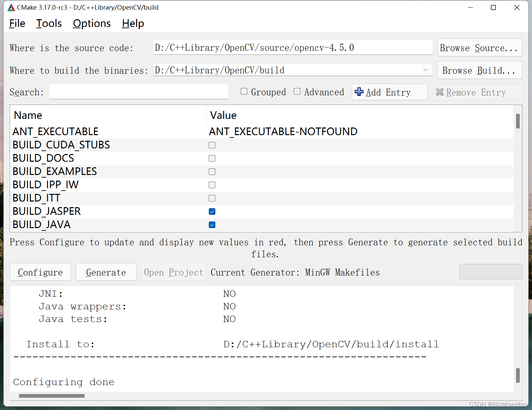Toggle the BUILD_CUDA_STUBS checkbox
This screenshot has height=410, width=532.
point(212,145)
